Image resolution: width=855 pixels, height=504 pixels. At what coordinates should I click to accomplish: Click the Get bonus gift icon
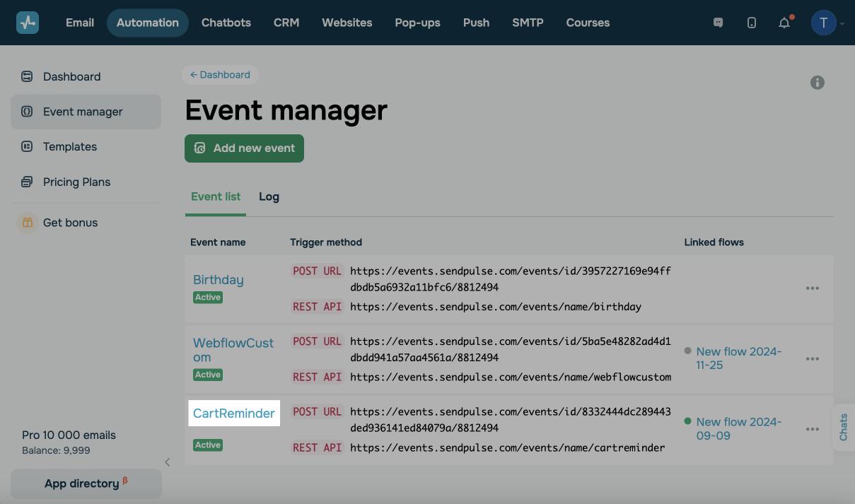point(28,223)
